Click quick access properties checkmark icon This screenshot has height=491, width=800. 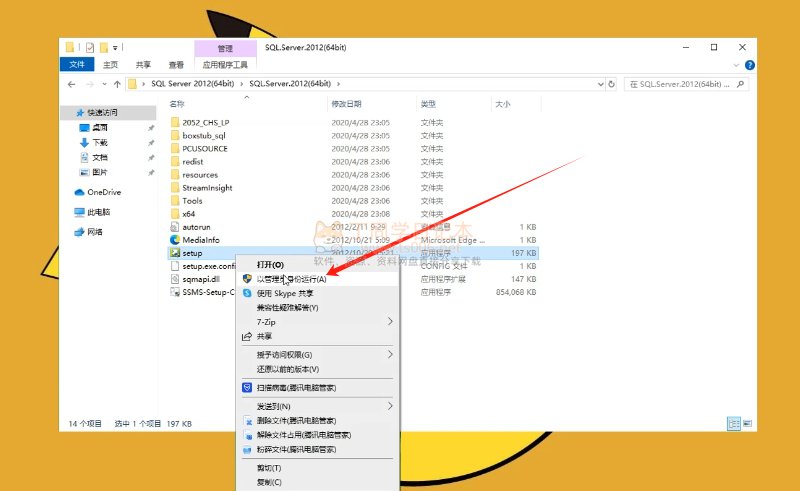coord(90,47)
